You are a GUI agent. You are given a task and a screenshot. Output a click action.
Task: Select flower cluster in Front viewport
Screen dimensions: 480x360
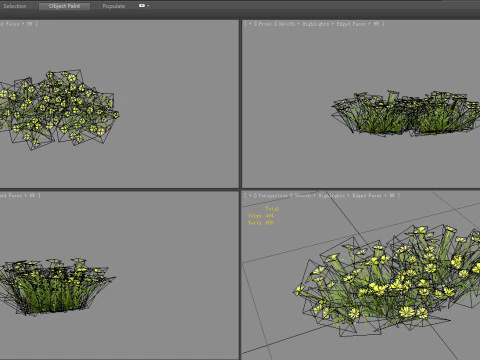[406, 113]
